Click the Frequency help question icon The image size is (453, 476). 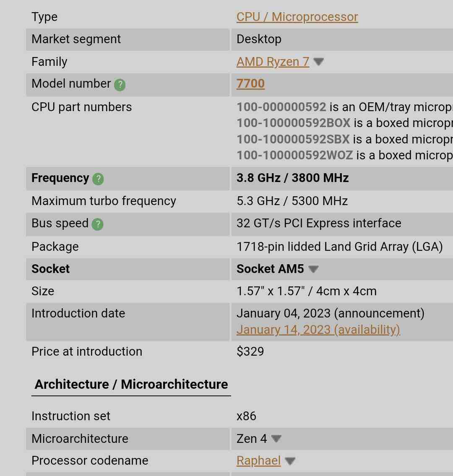tap(98, 179)
